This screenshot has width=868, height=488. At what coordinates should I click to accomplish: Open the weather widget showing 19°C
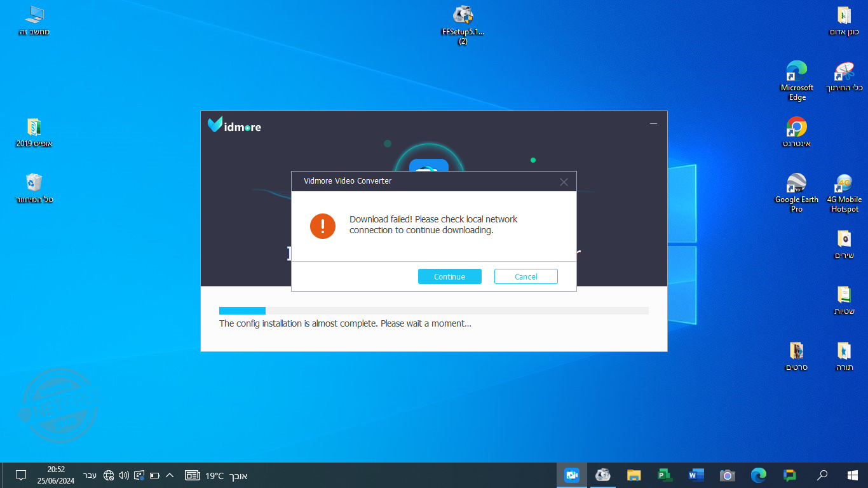click(216, 475)
